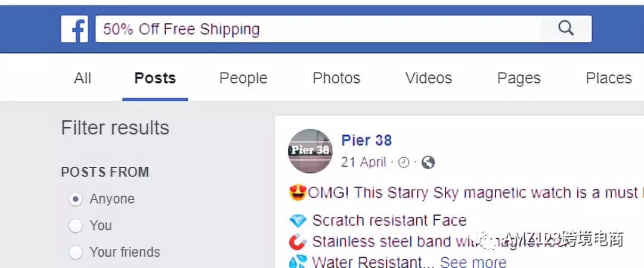The height and width of the screenshot is (268, 644).
Task: Open the People tab
Action: coord(243,78)
